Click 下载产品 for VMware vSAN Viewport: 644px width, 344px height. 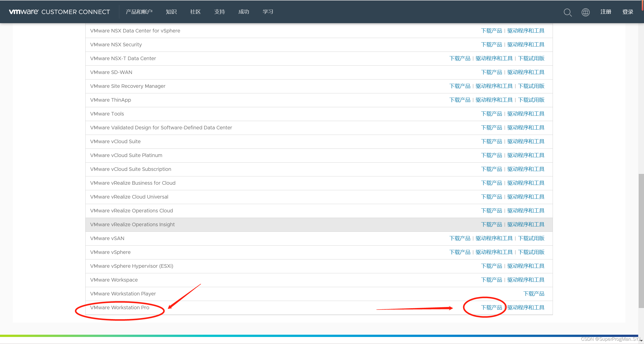point(460,238)
